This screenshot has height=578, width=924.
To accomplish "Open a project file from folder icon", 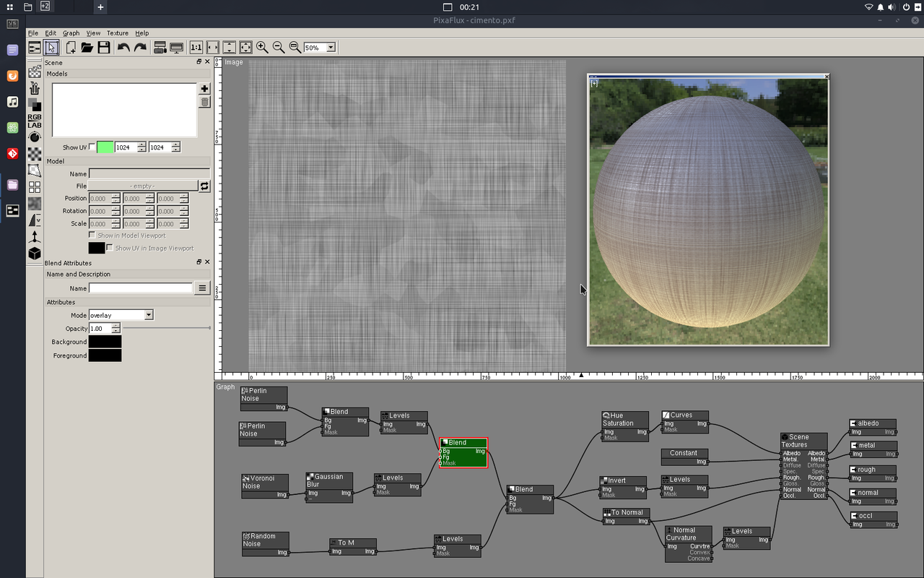I will (87, 48).
